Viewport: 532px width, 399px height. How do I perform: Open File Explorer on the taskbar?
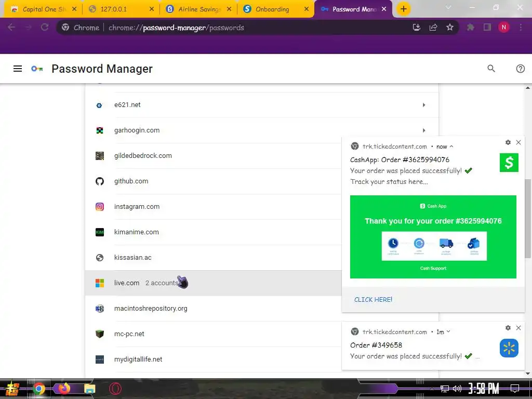click(89, 389)
